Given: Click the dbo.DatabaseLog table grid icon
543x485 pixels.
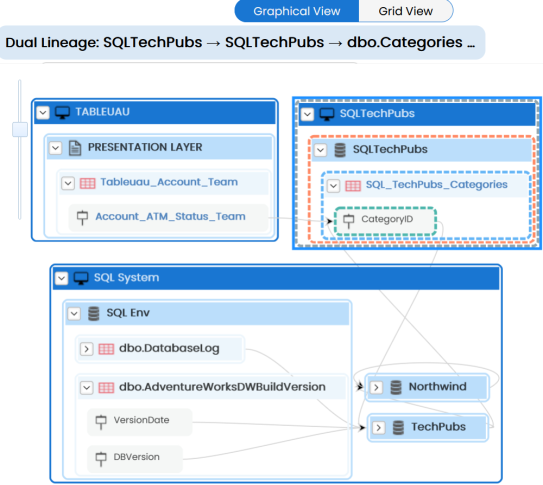Looking at the screenshot, I should (106, 349).
